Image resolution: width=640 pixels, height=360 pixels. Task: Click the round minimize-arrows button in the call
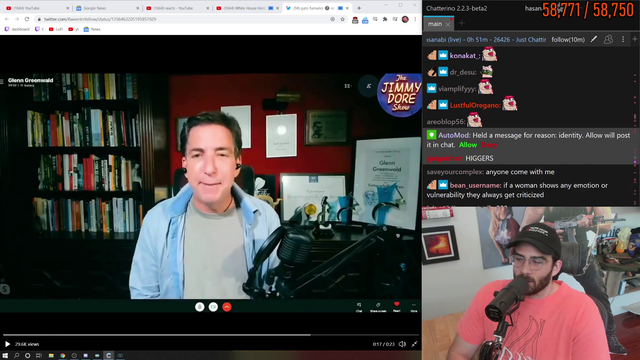(369, 86)
